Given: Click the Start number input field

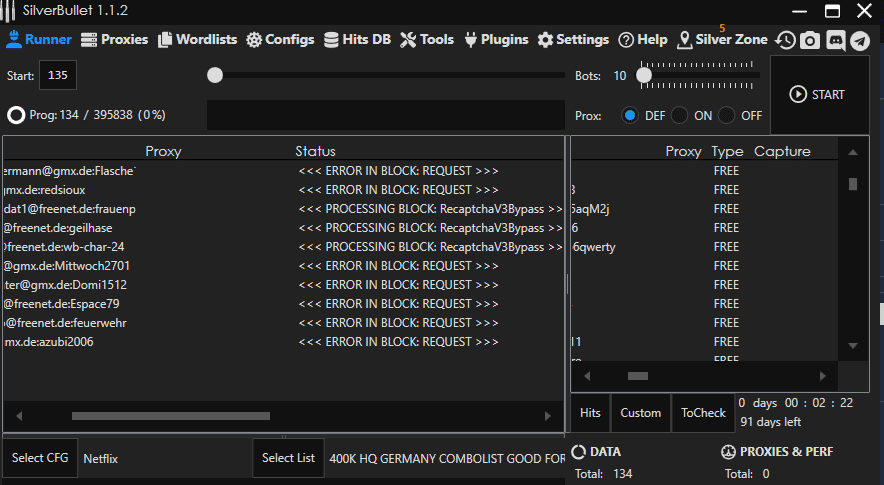Looking at the screenshot, I should [58, 75].
